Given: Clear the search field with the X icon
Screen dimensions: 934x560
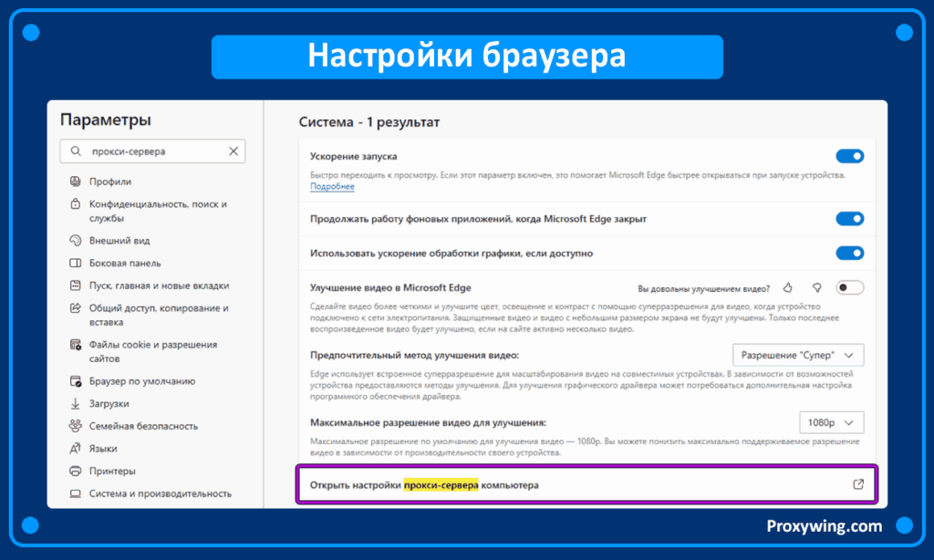Looking at the screenshot, I should tap(233, 151).
